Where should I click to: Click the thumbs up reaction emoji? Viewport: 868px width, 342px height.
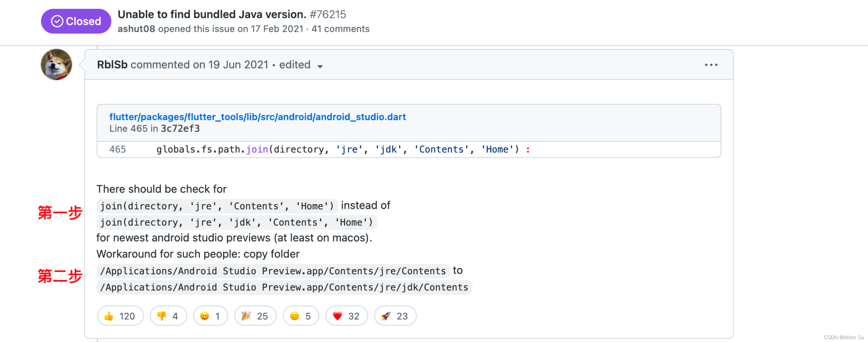109,316
